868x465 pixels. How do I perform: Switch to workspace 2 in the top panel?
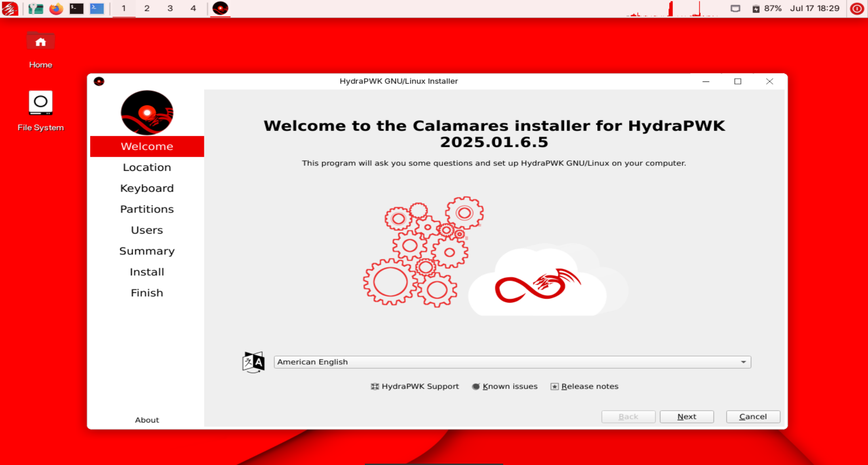click(x=146, y=8)
